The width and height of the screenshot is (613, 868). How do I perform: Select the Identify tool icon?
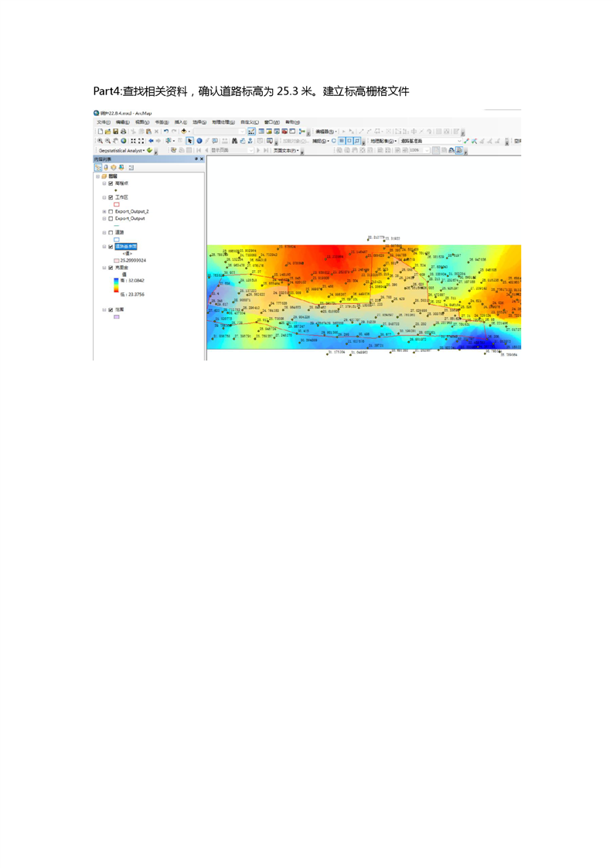pyautogui.click(x=199, y=142)
